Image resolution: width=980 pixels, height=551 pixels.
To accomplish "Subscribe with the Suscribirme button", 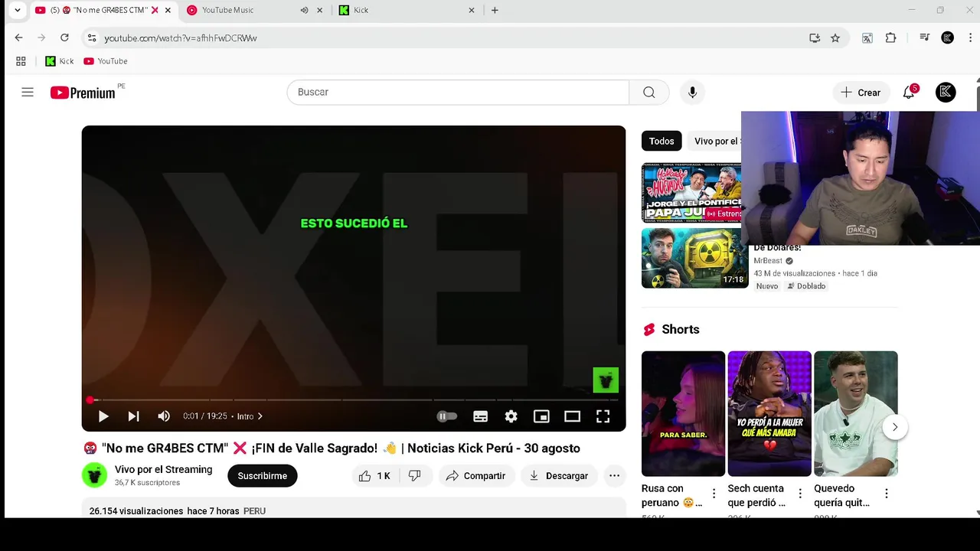I will pos(263,476).
